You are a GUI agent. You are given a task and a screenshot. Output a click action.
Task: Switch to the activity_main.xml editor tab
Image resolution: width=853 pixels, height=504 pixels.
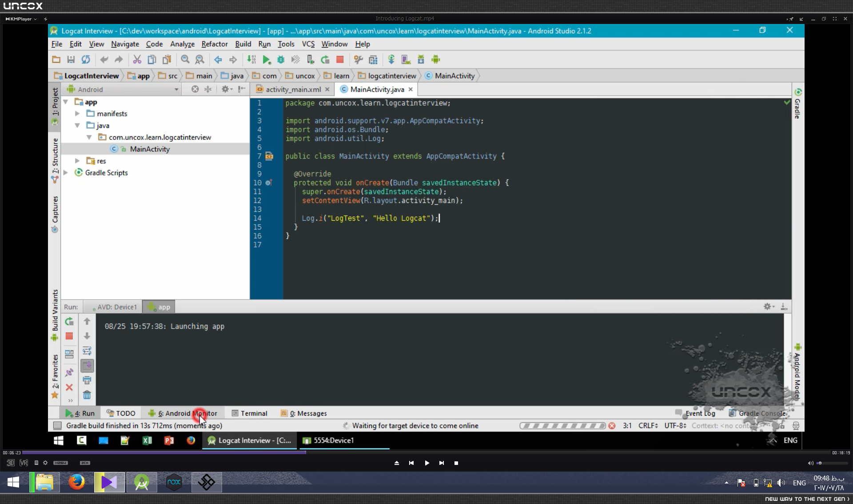(293, 89)
